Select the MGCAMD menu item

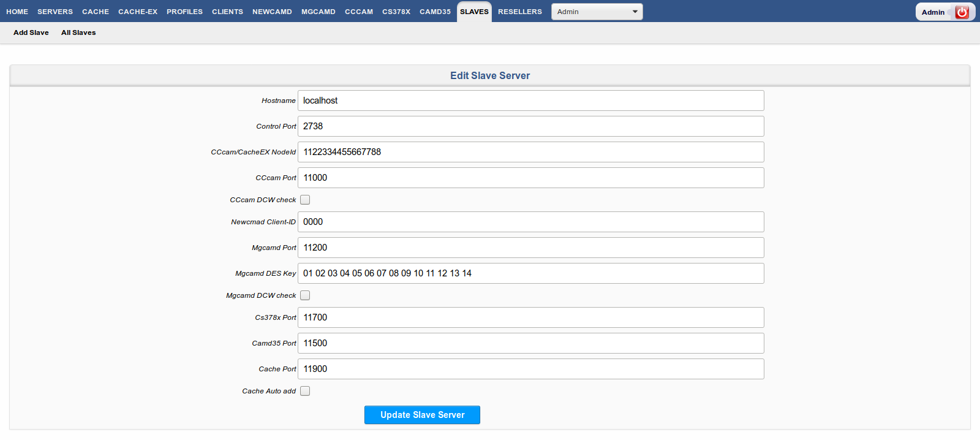coord(318,12)
